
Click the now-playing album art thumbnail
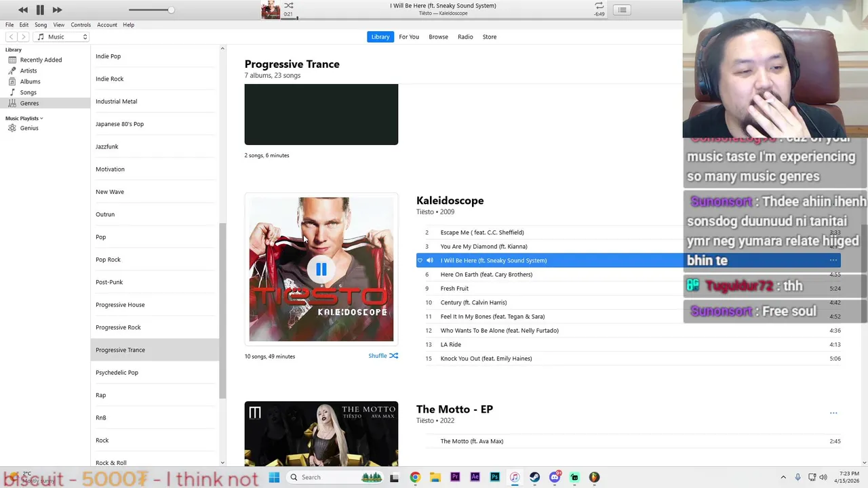pyautogui.click(x=271, y=9)
